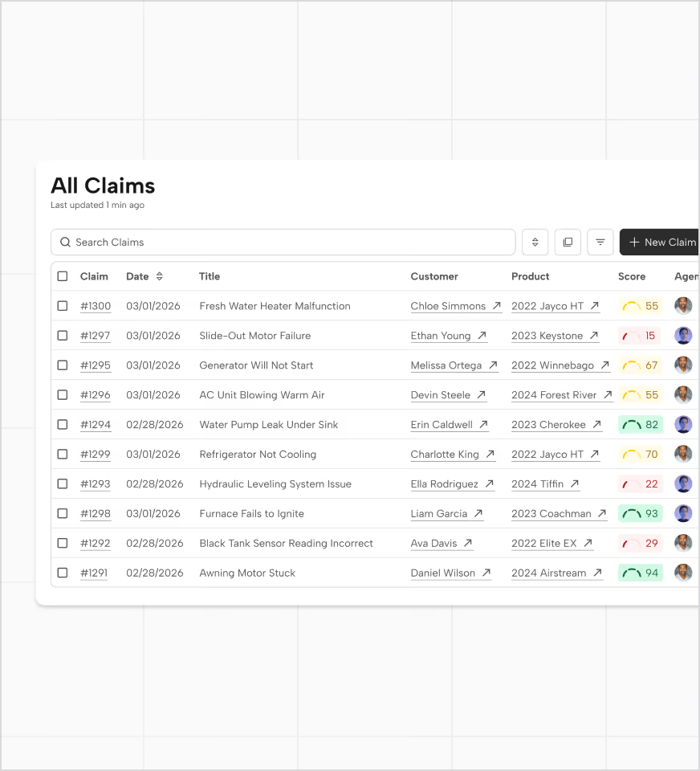
Task: Open claim link #1291
Action: coord(94,573)
